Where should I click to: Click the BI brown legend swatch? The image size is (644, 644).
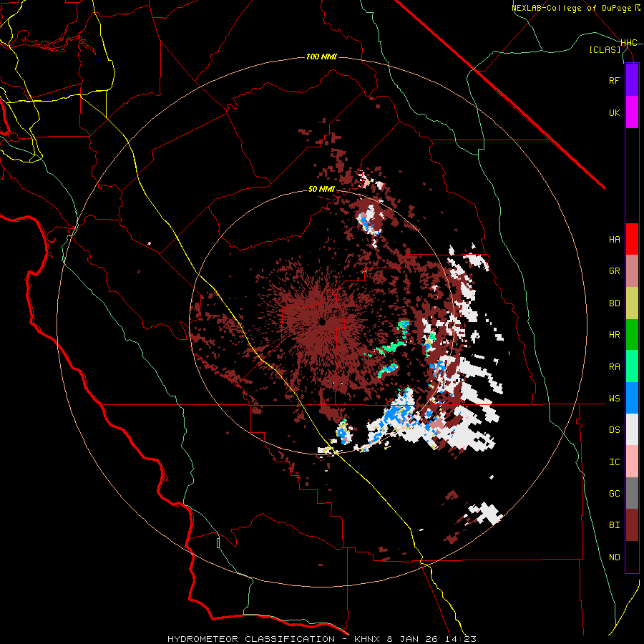coord(632,525)
